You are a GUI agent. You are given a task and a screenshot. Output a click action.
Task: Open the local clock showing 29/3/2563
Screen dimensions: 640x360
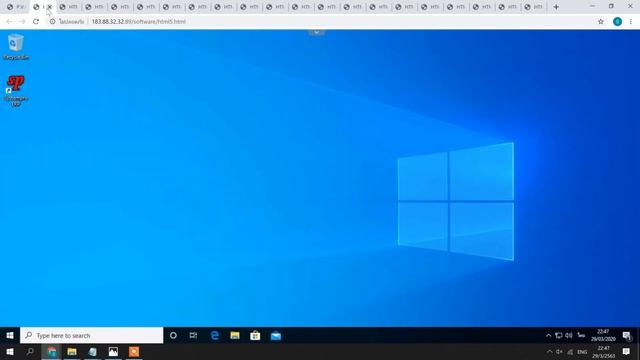604,352
